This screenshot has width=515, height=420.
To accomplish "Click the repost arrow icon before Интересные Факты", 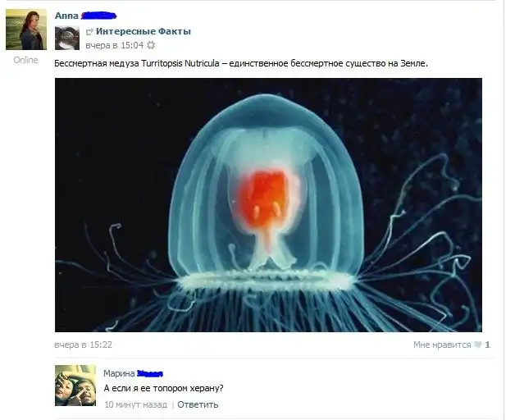I will 89,32.
